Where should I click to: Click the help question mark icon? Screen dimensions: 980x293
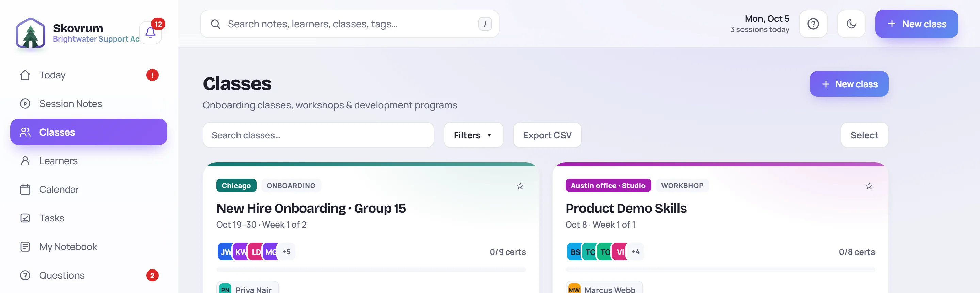(x=813, y=24)
